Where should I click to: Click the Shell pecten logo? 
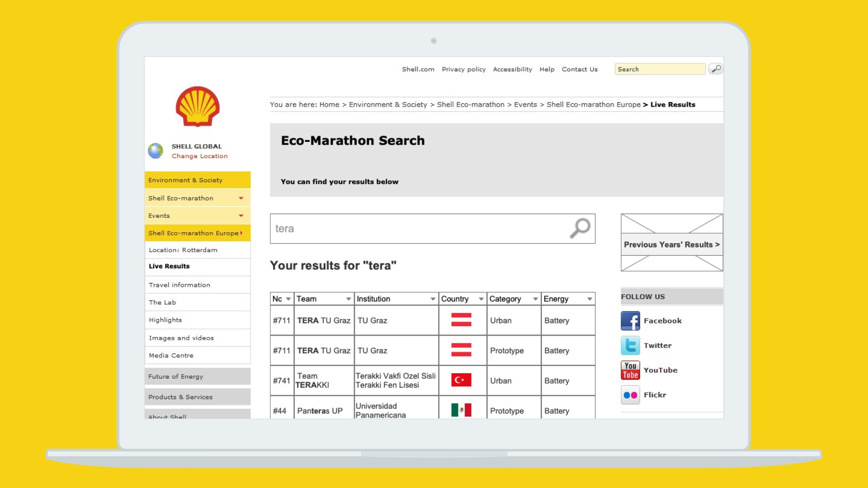[198, 107]
